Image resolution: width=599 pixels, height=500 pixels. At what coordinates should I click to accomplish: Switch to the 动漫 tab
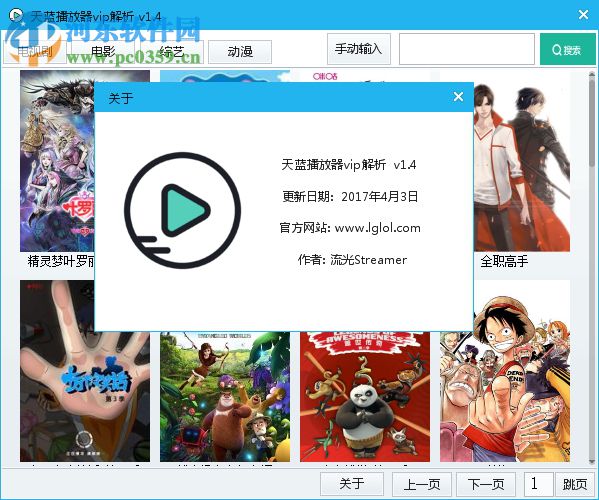point(240,52)
